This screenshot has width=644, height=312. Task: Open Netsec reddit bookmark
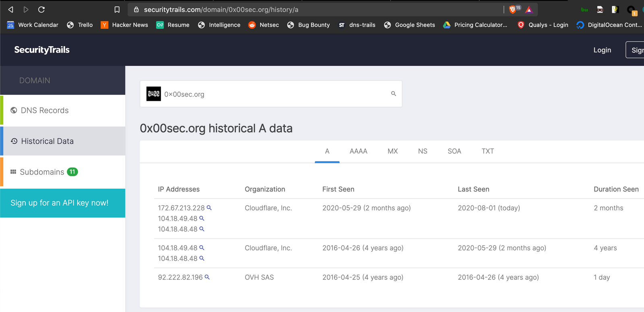(x=264, y=25)
